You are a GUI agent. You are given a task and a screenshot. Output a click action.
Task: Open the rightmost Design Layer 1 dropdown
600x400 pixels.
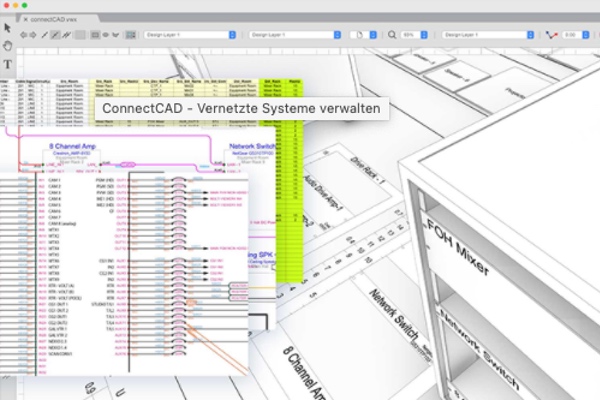click(488, 35)
